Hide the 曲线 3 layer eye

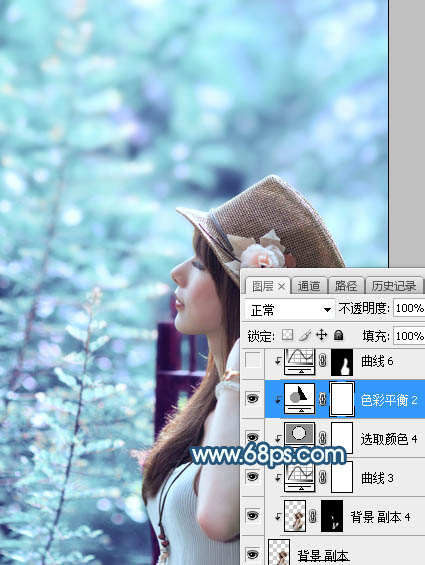click(252, 476)
